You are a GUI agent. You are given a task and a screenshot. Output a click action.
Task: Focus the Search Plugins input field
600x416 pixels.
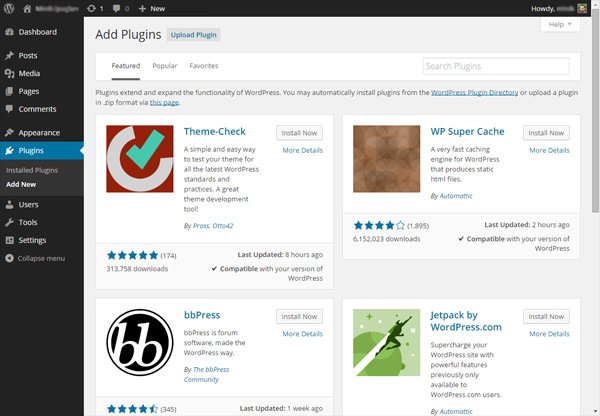tap(496, 66)
